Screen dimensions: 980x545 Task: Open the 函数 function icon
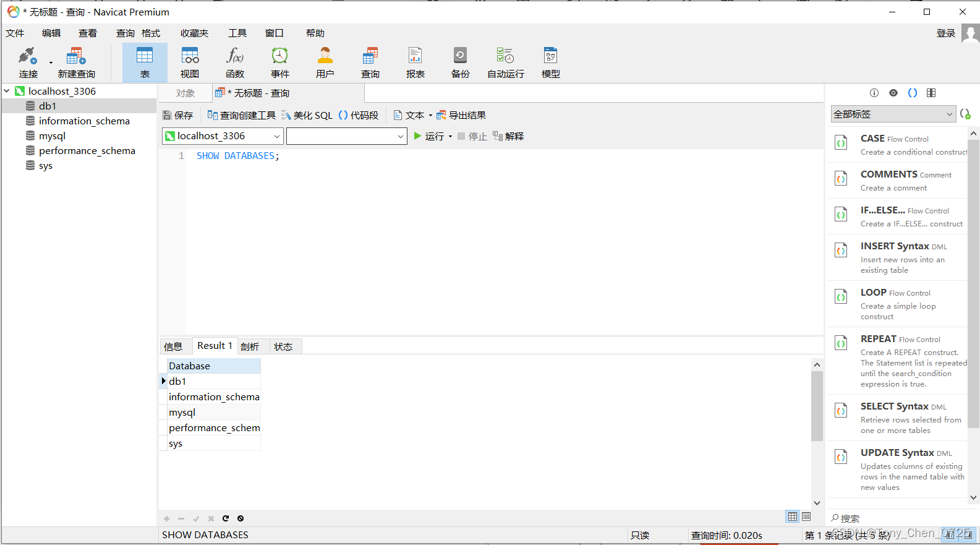[x=235, y=62]
